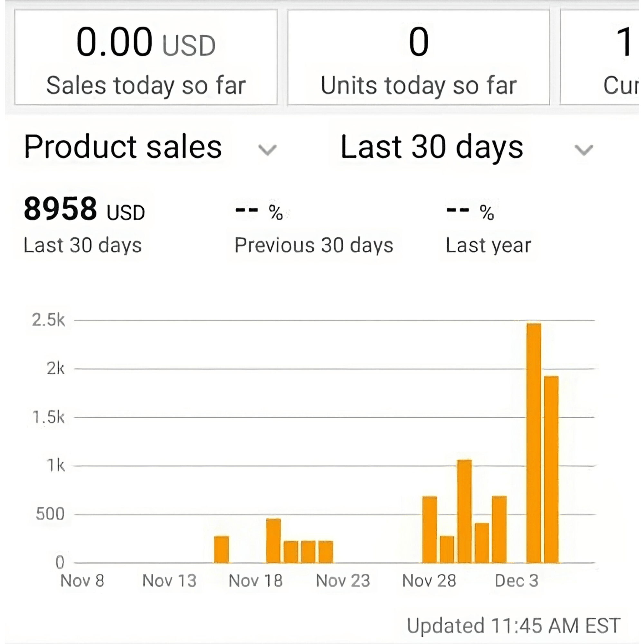Click the earliest orange bar before Nov 18

[221, 550]
